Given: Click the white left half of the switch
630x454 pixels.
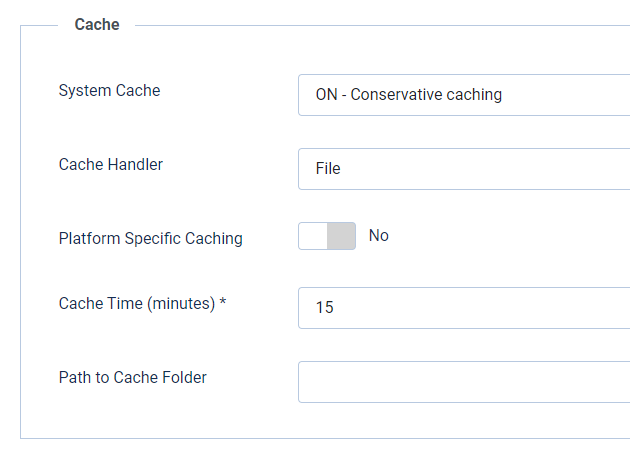Looking at the screenshot, I should [313, 236].
